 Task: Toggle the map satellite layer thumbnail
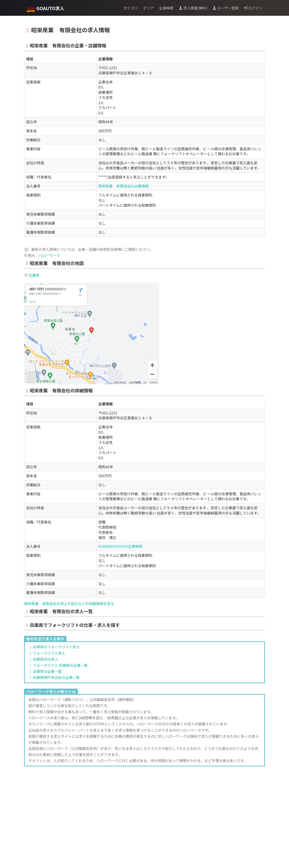coord(31,377)
